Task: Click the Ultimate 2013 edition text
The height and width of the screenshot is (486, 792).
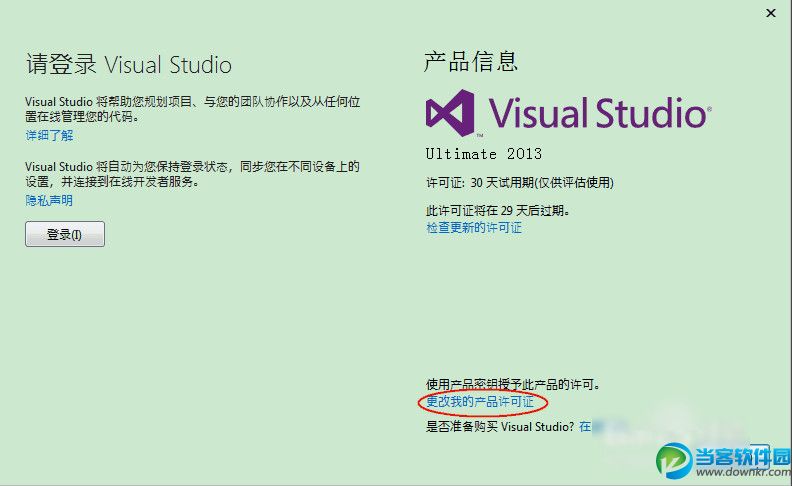Action: tap(484, 154)
